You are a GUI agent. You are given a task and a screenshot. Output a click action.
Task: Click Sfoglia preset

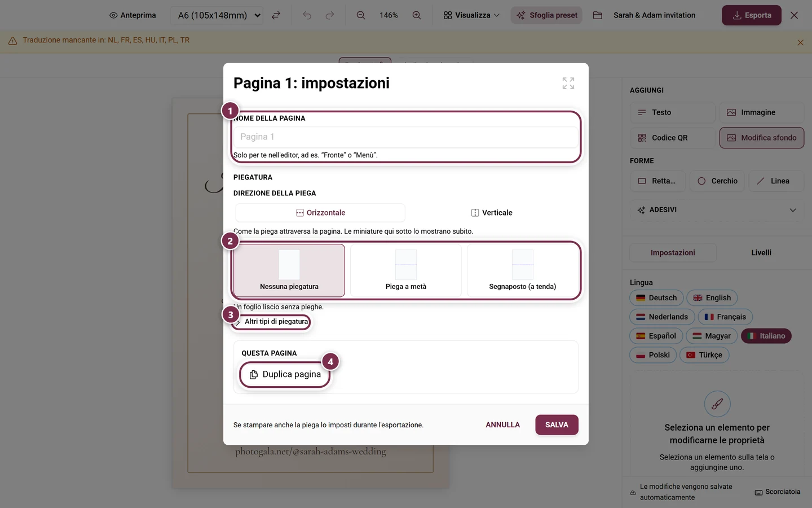tap(546, 15)
